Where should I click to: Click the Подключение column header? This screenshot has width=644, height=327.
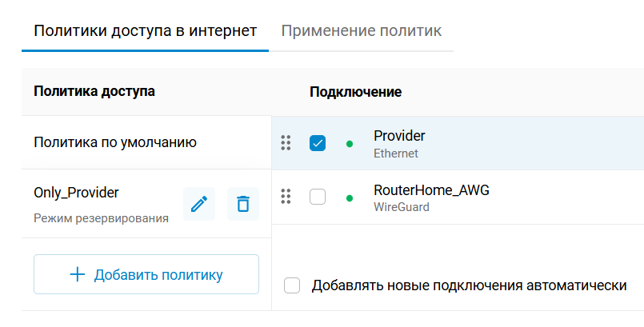355,92
